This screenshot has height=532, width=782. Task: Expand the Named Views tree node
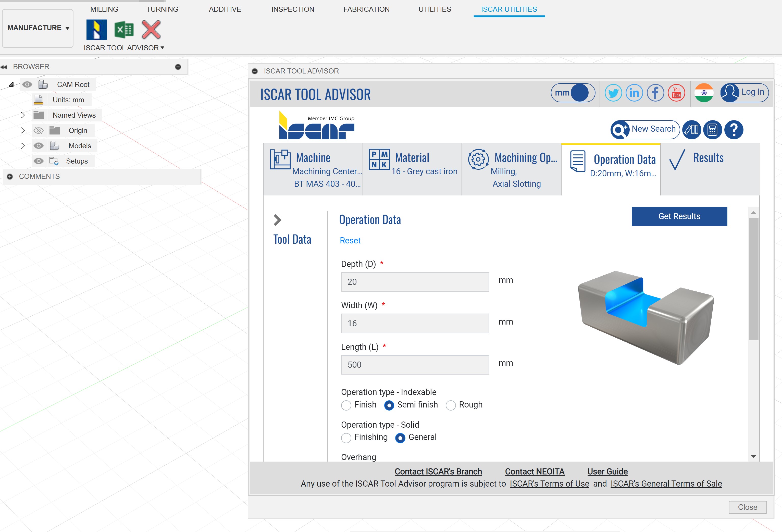click(x=22, y=115)
